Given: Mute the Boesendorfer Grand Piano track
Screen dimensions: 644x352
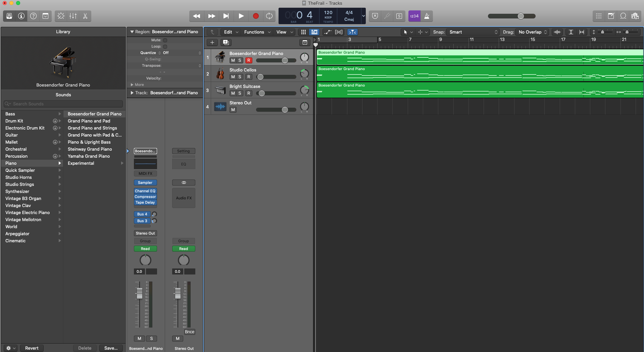Looking at the screenshot, I should 233,60.
